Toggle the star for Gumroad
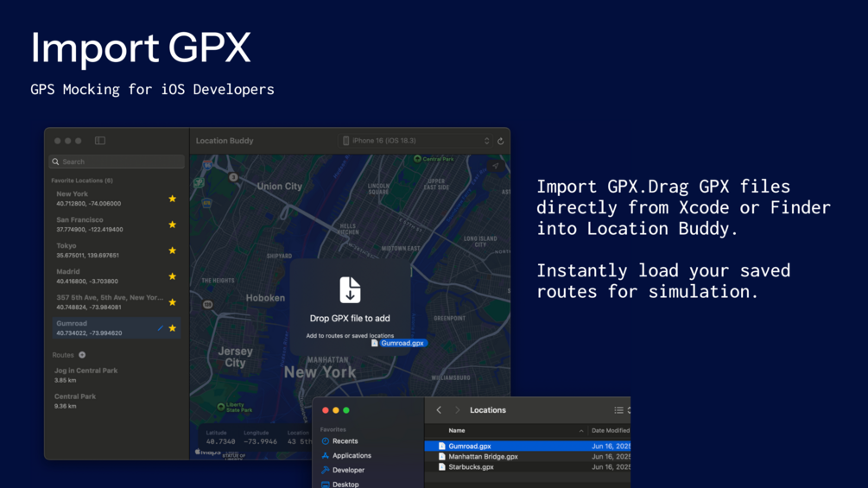868x488 pixels. coord(172,328)
